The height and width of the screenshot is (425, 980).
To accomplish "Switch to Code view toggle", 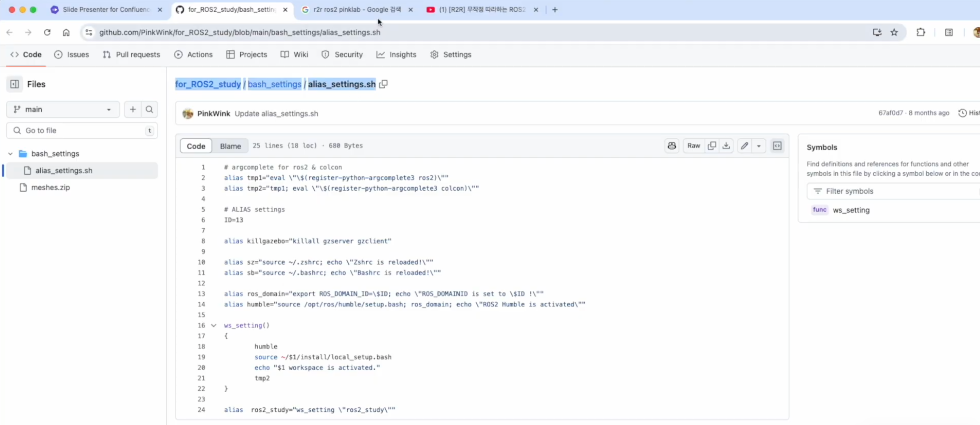I will [x=196, y=146].
